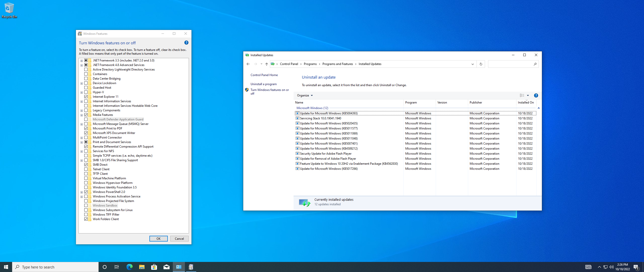Click the search magnifier in Installed Updates
644x272 pixels.
535,64
